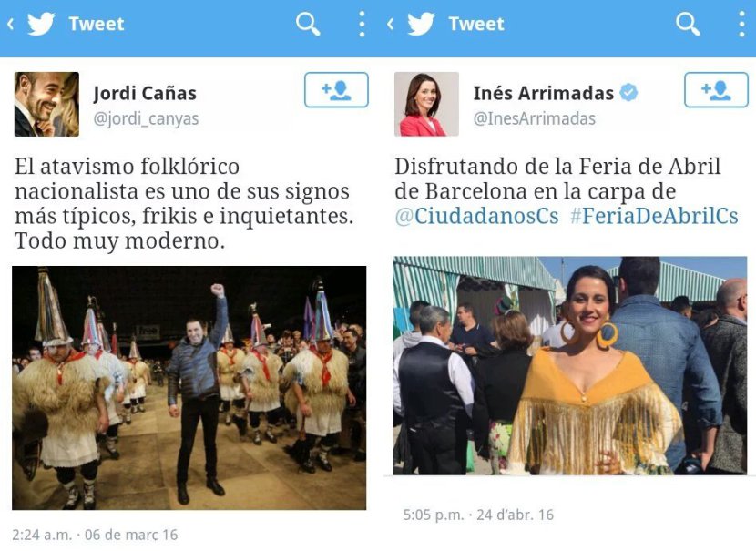Open search from the right tweet header

[x=688, y=24]
